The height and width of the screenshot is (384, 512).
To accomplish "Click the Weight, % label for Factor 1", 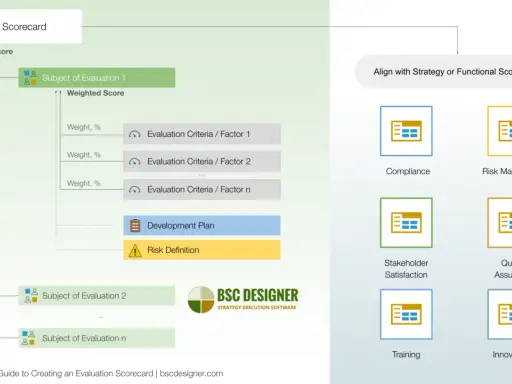I will coord(84,127).
